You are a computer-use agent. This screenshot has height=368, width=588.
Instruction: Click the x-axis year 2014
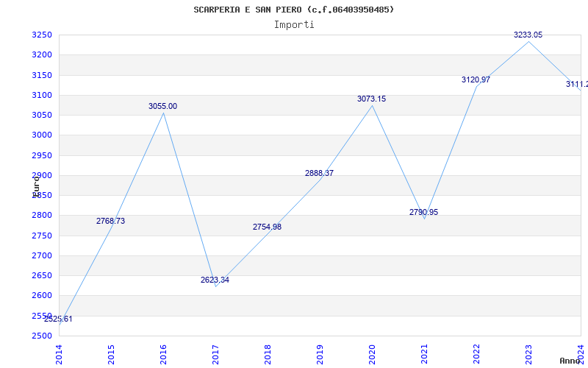click(59, 355)
